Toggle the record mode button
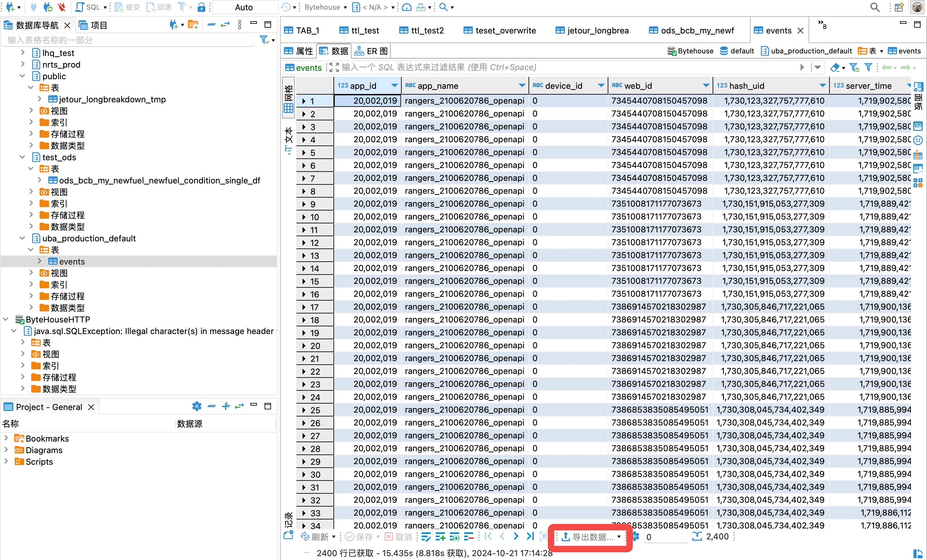Image resolution: width=927 pixels, height=560 pixels. [288, 526]
